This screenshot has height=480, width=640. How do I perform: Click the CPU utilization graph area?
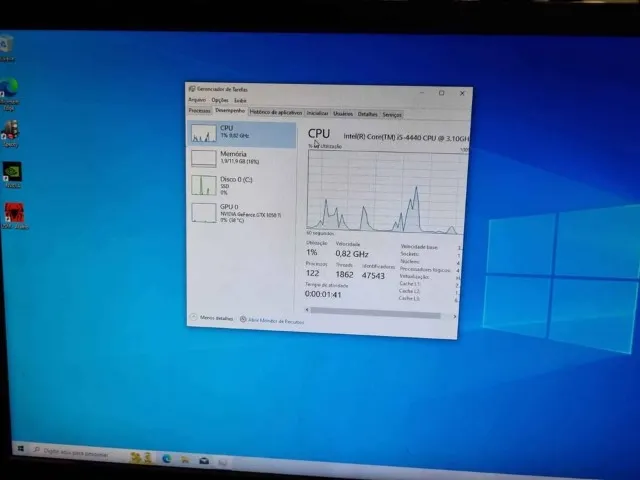(x=384, y=192)
